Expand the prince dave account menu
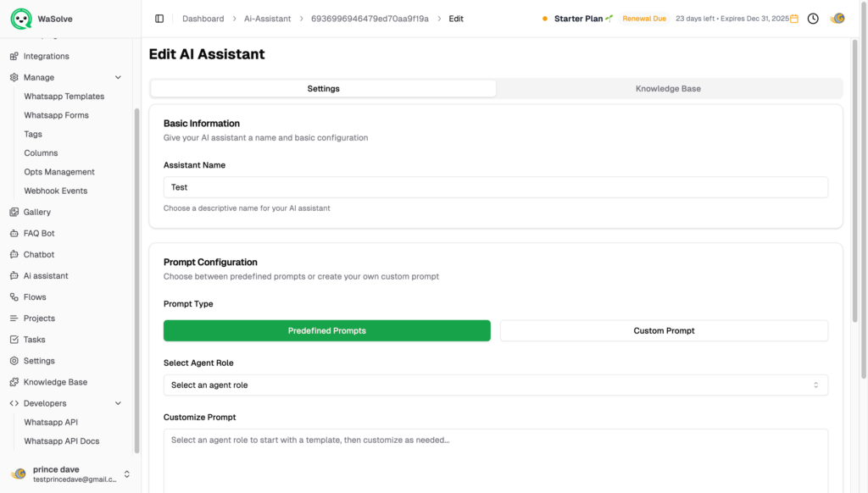The height and width of the screenshot is (493, 868). [x=127, y=474]
